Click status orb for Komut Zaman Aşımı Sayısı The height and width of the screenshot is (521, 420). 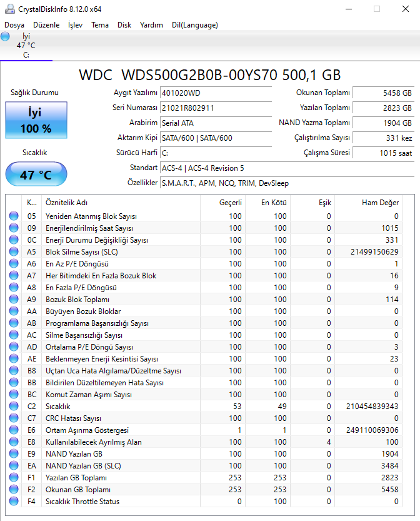tap(14, 395)
